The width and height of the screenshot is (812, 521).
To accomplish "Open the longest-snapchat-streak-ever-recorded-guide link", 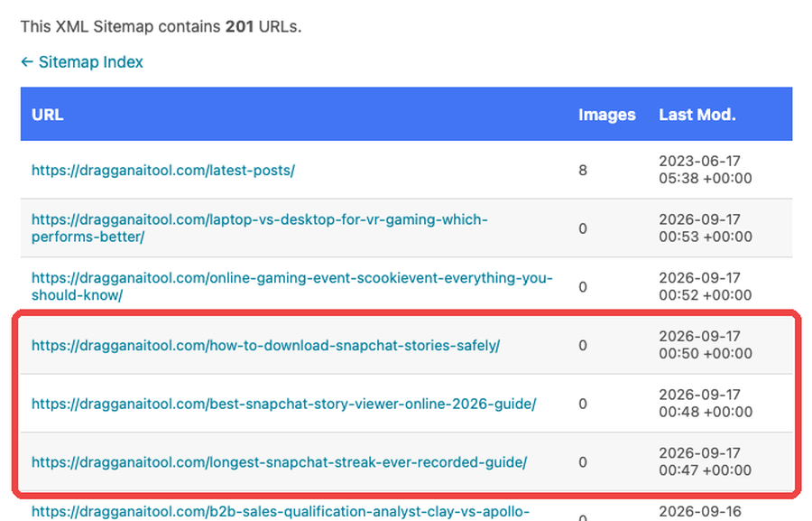I will pos(279,462).
